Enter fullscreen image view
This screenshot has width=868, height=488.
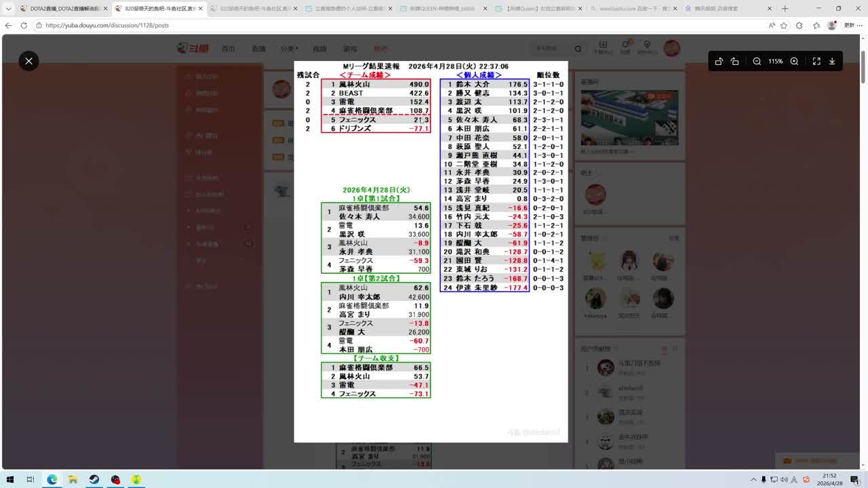[x=816, y=61]
